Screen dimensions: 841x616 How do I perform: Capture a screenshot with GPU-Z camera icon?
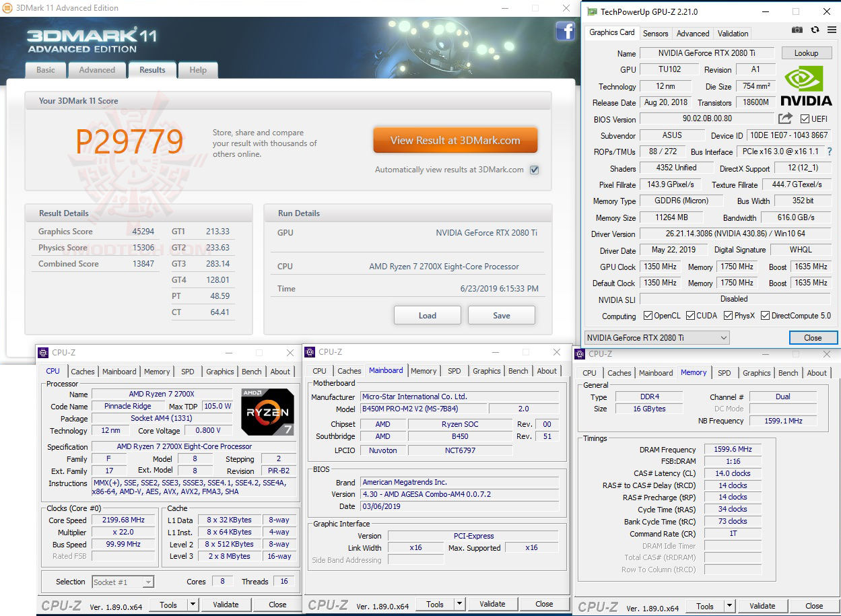[797, 30]
